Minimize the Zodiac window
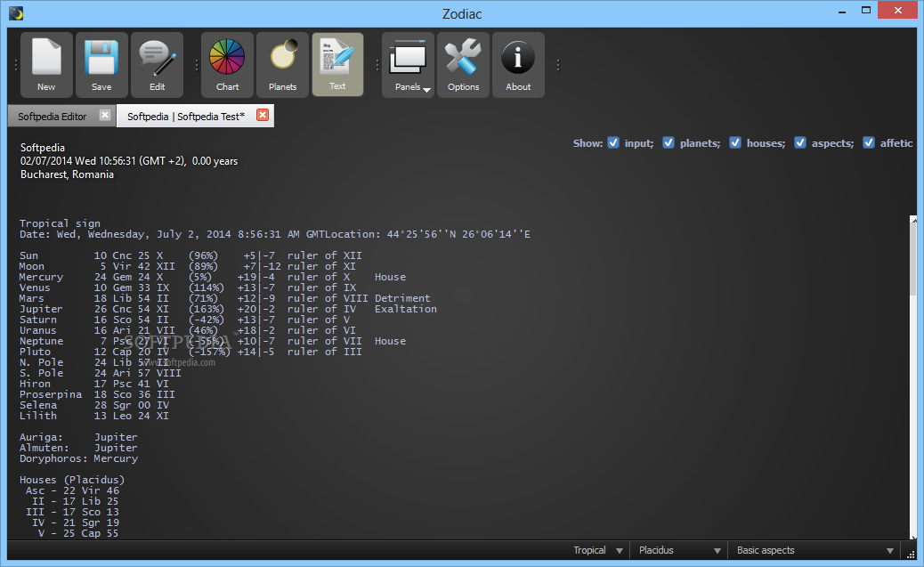 pos(842,11)
